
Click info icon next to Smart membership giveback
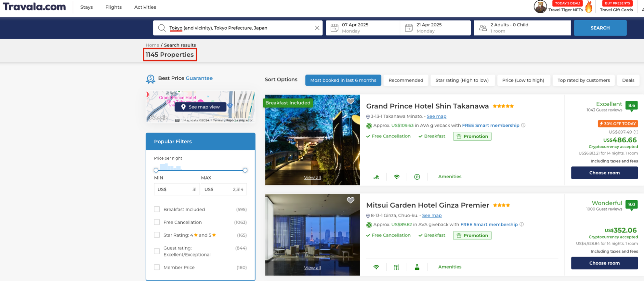point(523,125)
